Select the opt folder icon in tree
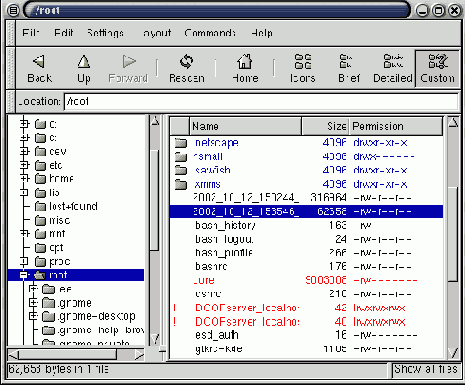Image resolution: width=465 pixels, height=385 pixels. pos(40,248)
